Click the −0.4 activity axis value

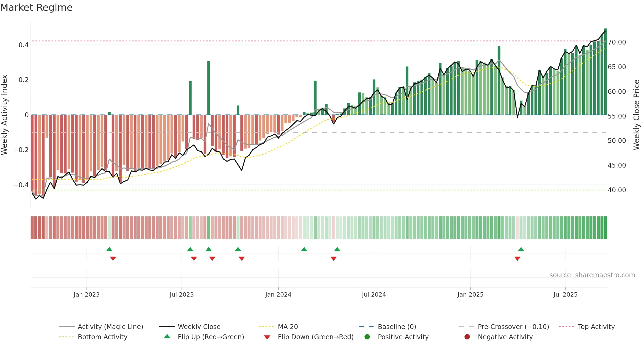[x=21, y=185]
